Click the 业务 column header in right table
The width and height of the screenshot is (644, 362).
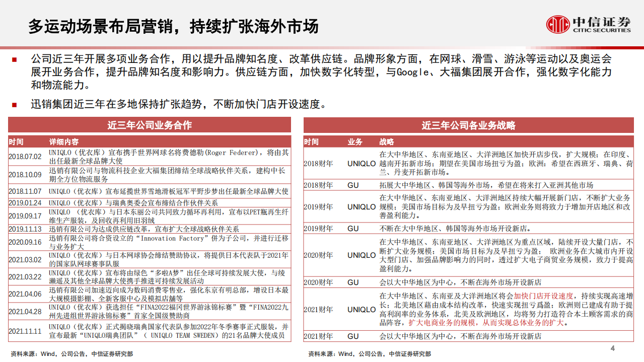click(x=354, y=141)
